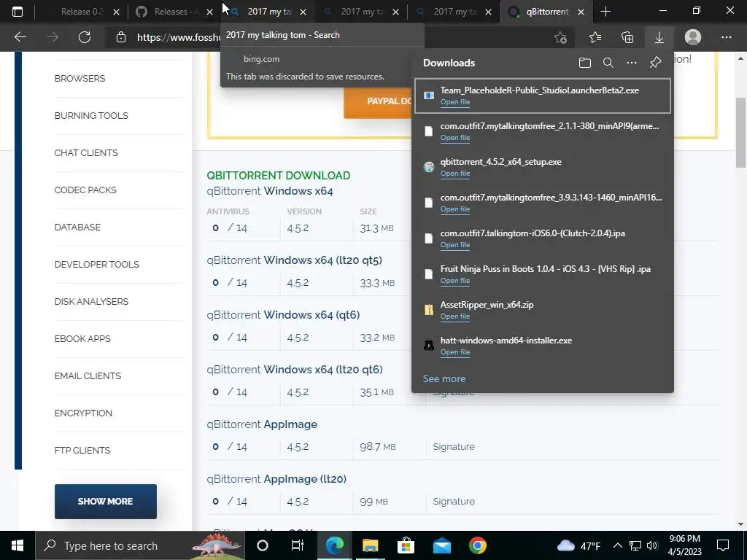Open the CHAT CLIENTS category
The image size is (747, 560).
point(86,153)
